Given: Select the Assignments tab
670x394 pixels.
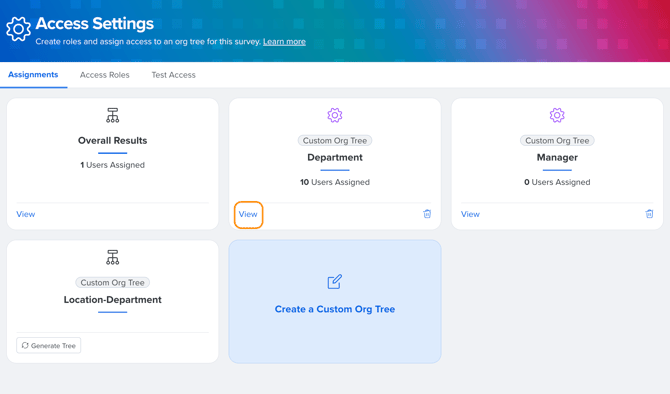Looking at the screenshot, I should (x=33, y=75).
